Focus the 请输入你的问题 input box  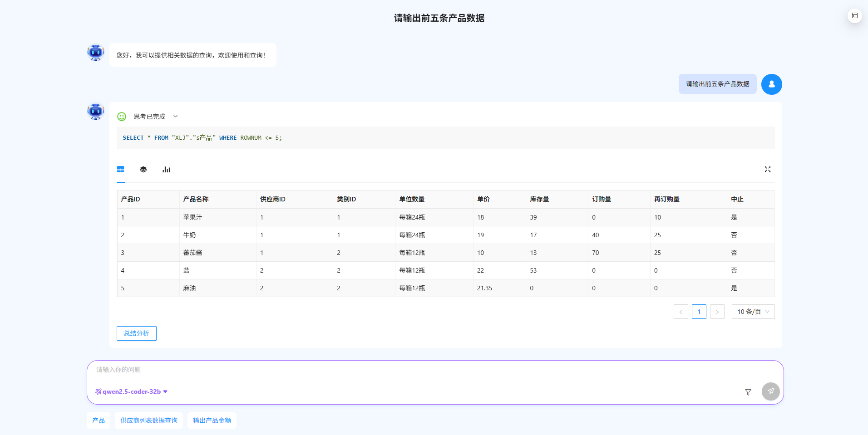[409, 370]
